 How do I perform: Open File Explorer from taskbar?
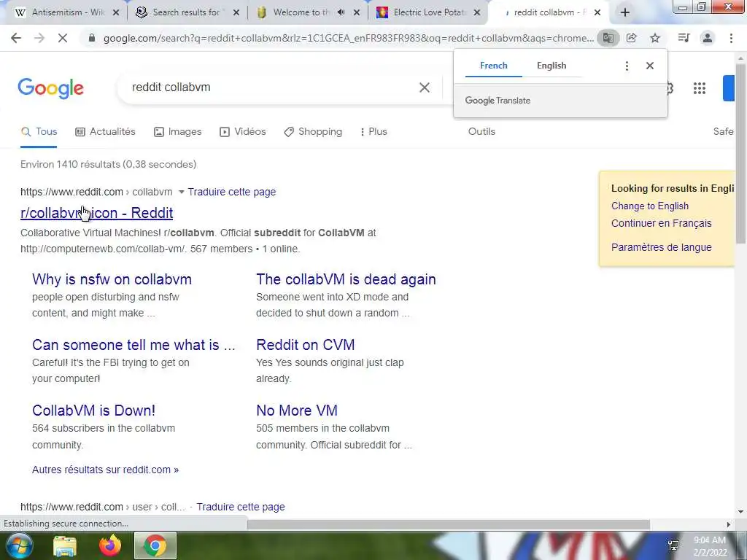pos(65,545)
